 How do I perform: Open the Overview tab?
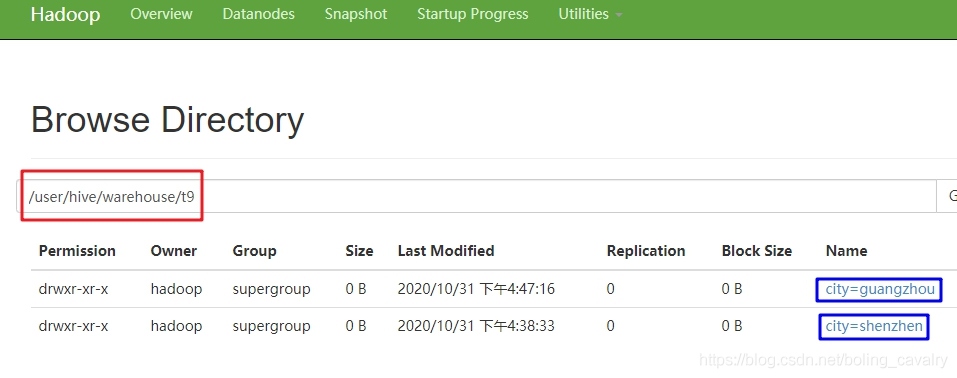(x=161, y=14)
